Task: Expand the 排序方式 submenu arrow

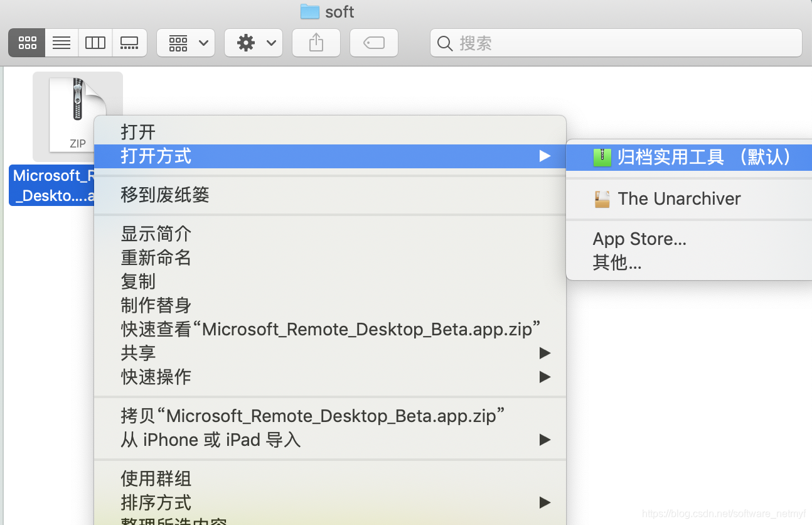Action: 545,502
